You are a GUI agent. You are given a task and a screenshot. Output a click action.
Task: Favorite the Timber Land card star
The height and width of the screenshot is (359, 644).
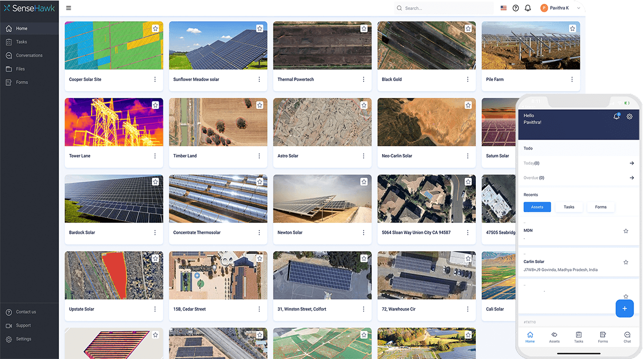[x=260, y=105]
